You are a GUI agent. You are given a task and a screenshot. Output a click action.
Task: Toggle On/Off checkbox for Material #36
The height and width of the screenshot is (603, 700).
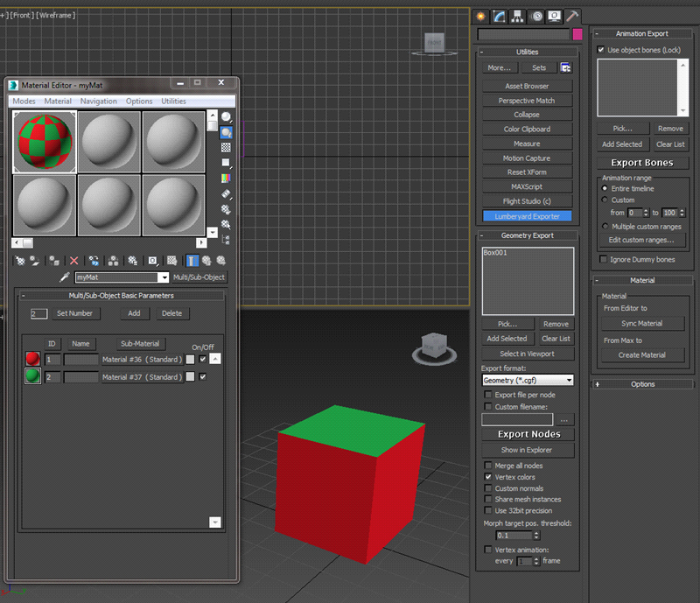(203, 359)
